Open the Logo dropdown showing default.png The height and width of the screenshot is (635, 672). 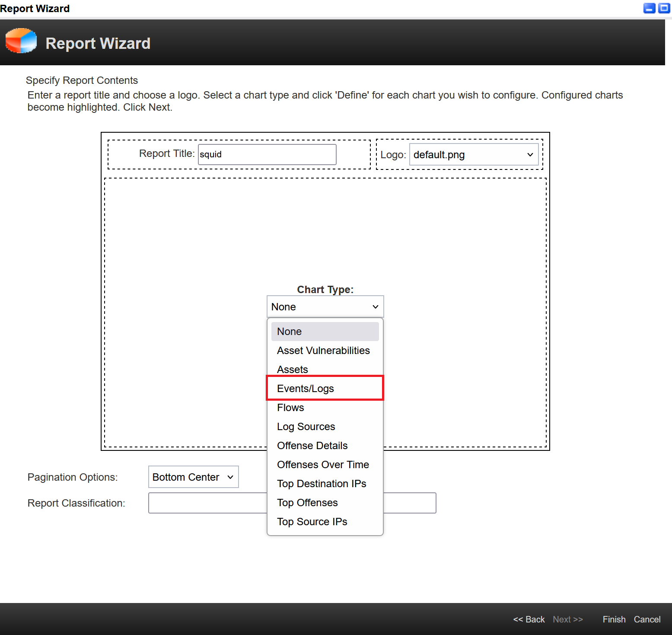[474, 155]
